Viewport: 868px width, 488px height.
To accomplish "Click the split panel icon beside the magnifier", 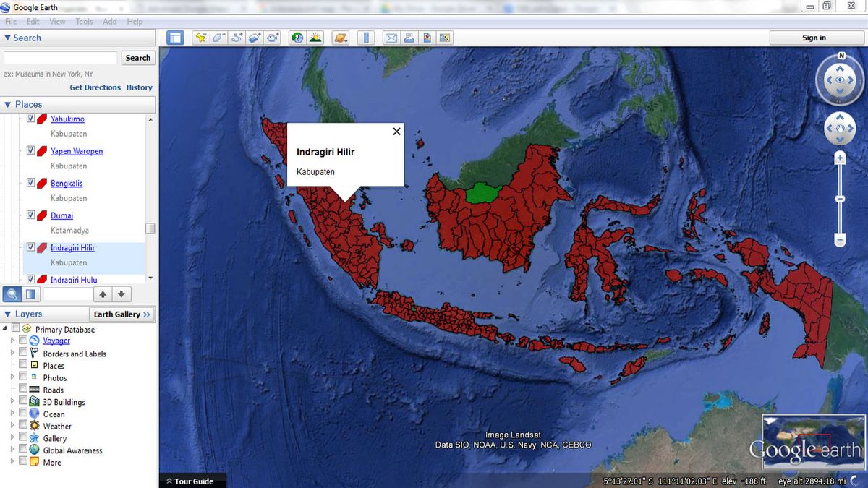I will [x=30, y=294].
